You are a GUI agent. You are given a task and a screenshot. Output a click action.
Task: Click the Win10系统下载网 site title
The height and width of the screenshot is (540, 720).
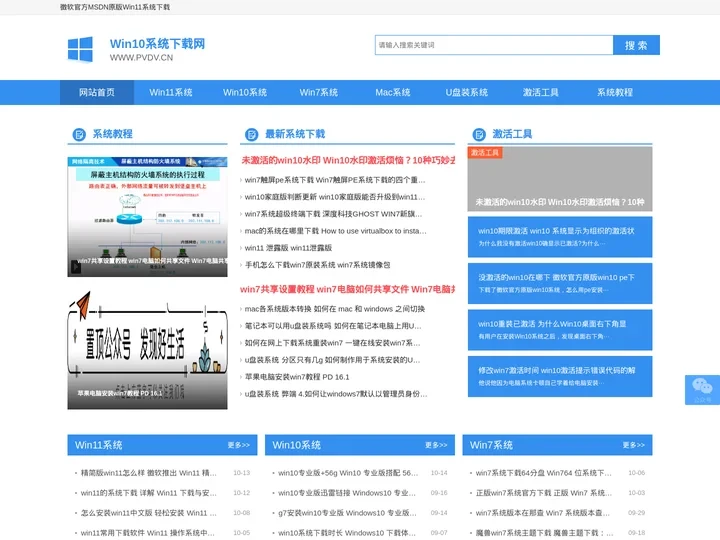click(157, 44)
